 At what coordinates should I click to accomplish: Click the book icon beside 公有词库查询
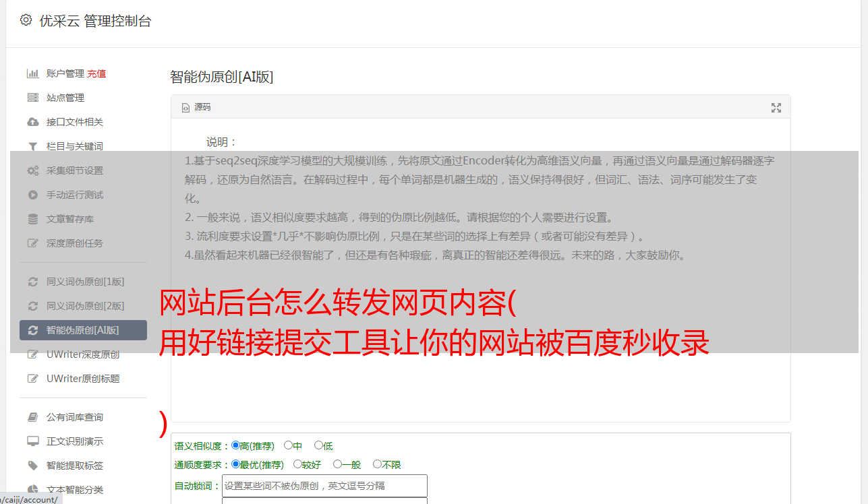(x=32, y=417)
